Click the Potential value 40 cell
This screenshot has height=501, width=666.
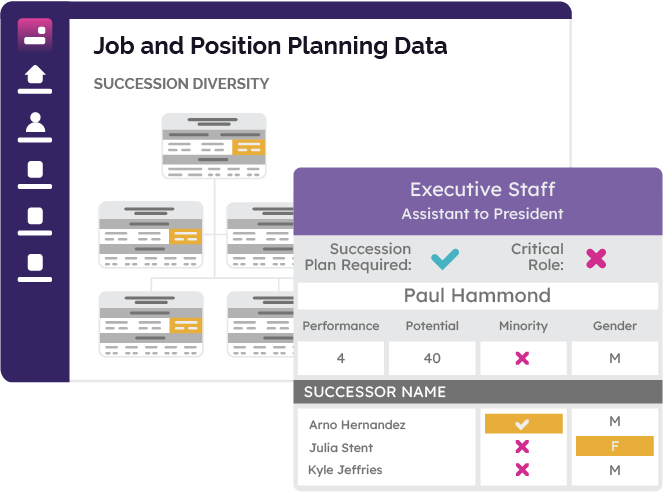(x=432, y=358)
